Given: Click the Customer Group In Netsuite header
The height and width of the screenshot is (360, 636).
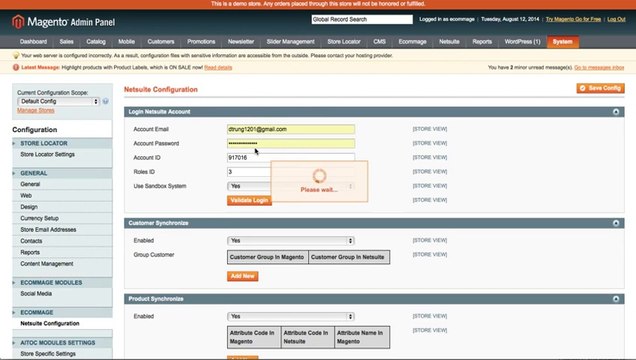Looking at the screenshot, I should pyautogui.click(x=349, y=257).
